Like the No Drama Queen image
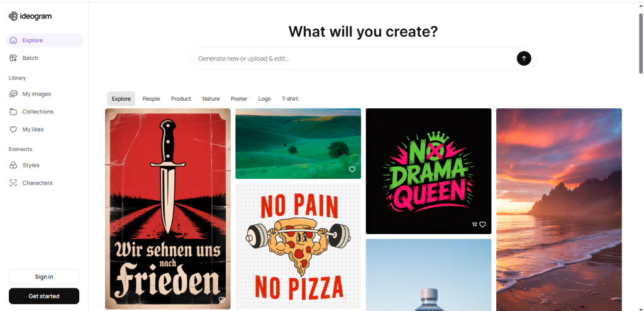Screen dimensions: 644x311 tap(482, 225)
